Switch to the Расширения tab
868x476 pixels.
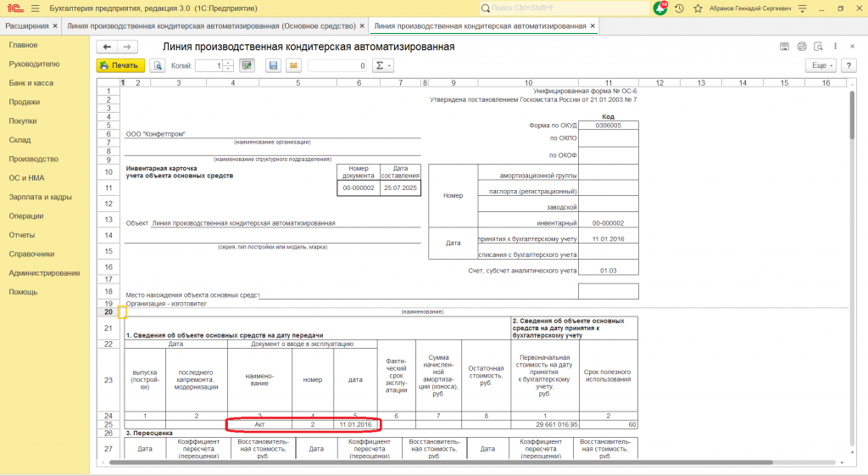pyautogui.click(x=26, y=26)
